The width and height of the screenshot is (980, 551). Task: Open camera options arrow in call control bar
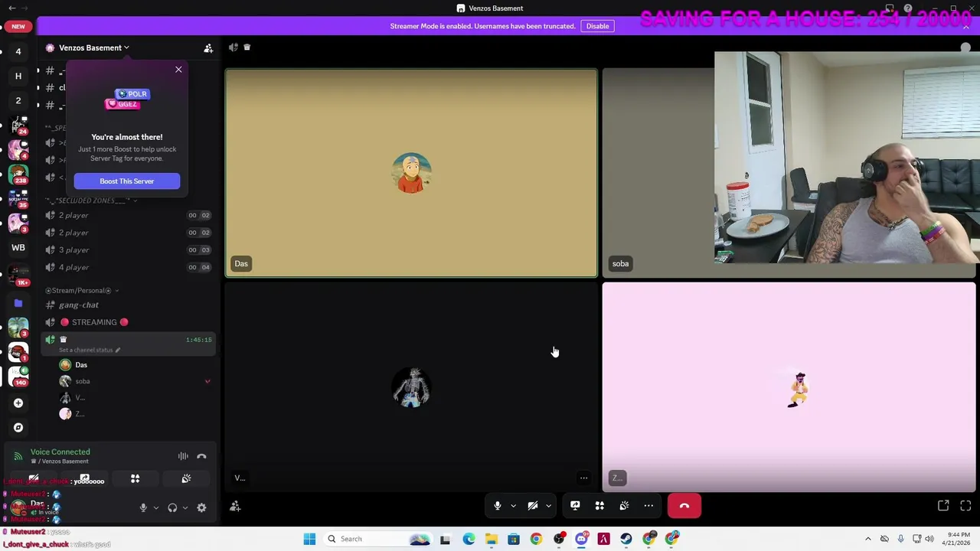point(548,506)
